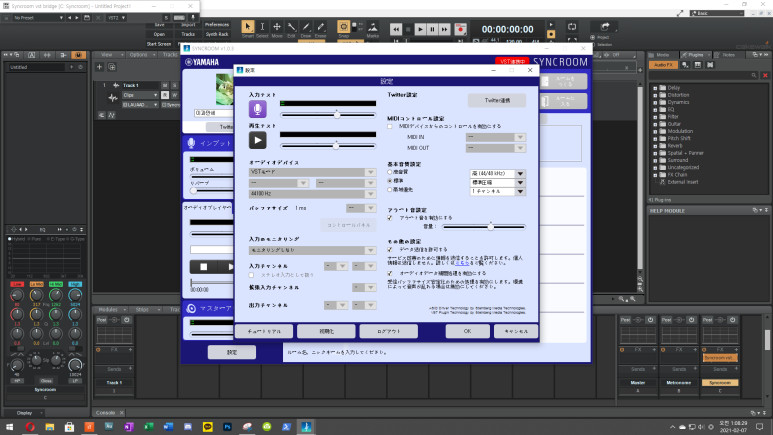The width and height of the screenshot is (773, 435).
Task: Select the Draw tool in Cakewalk toolbar
Action: (x=306, y=29)
